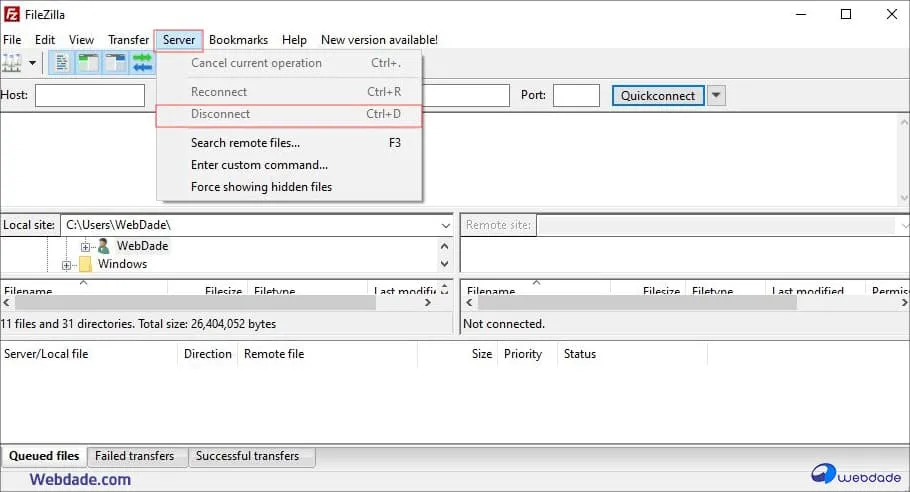Click the FileZilla logo in title bar
The width and height of the screenshot is (910, 492).
pos(11,14)
